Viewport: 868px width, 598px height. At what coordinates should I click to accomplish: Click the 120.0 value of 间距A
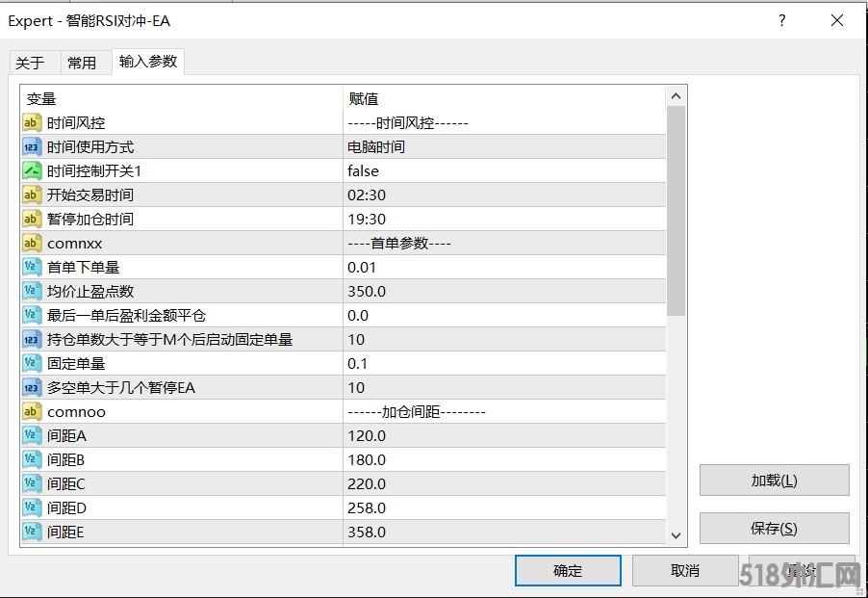click(x=504, y=436)
